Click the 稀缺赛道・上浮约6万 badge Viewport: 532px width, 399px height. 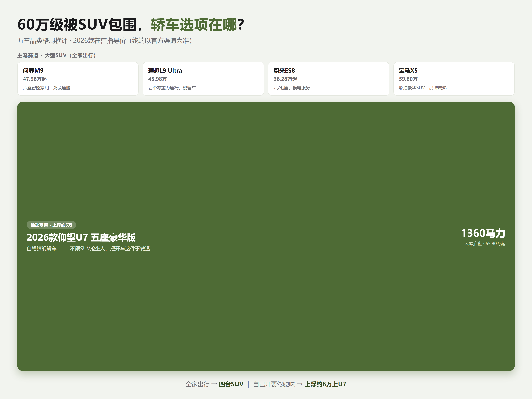tap(51, 225)
